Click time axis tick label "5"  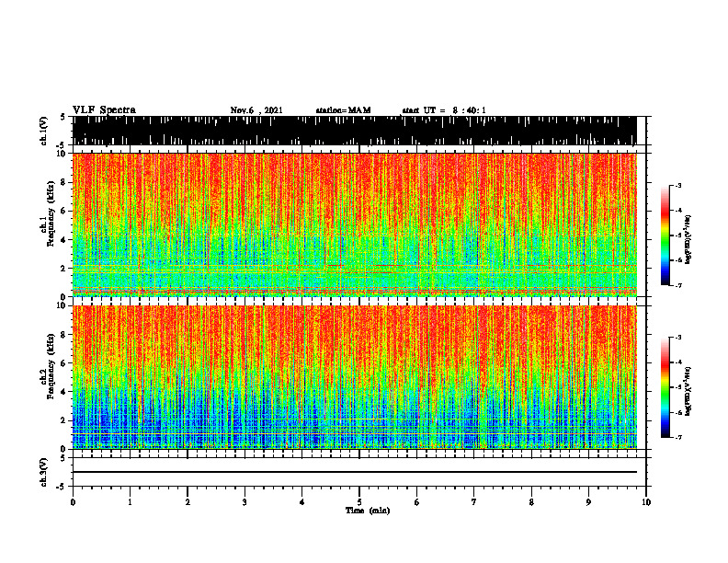click(359, 502)
